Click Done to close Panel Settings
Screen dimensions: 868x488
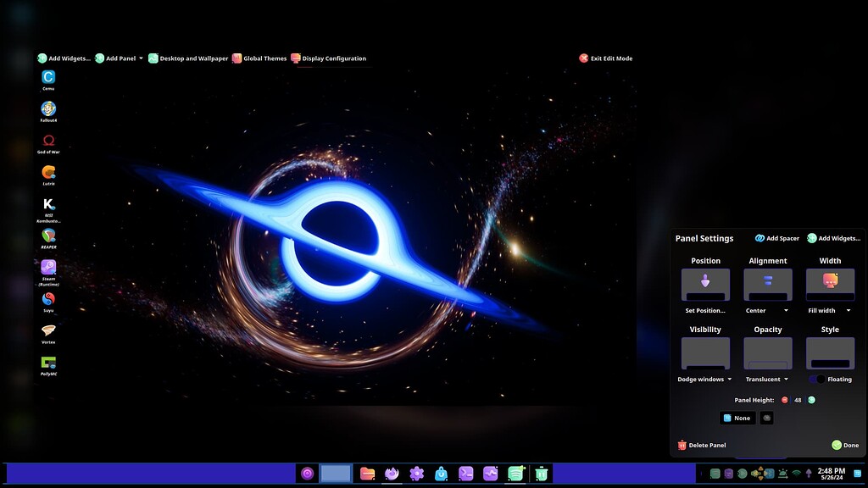pos(845,445)
